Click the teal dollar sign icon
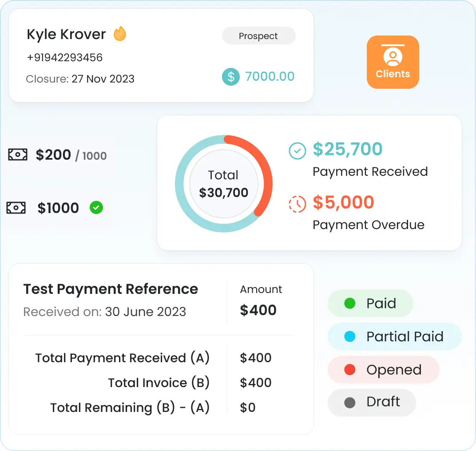This screenshot has height=451, width=476. coord(230,77)
